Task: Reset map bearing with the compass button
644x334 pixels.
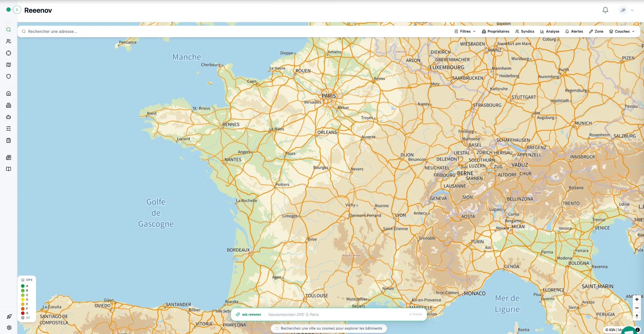Action: (637, 316)
